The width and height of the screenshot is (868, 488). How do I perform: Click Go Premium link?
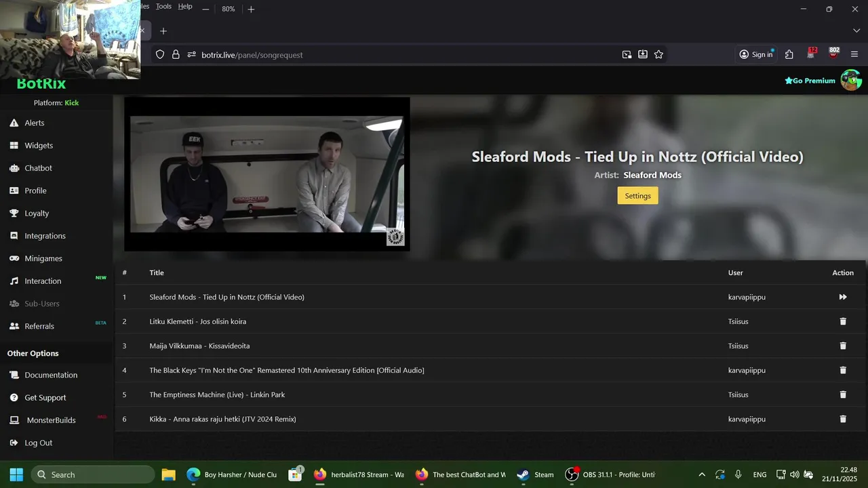click(x=810, y=81)
